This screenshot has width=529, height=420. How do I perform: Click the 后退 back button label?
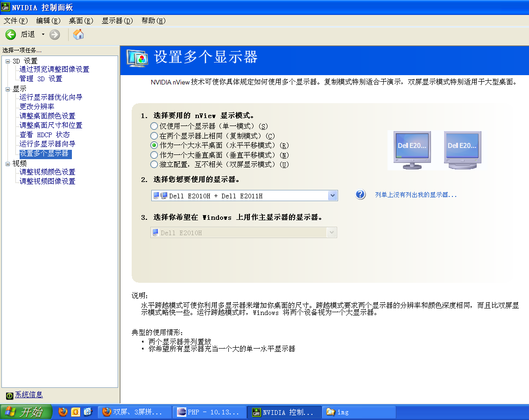coord(28,35)
